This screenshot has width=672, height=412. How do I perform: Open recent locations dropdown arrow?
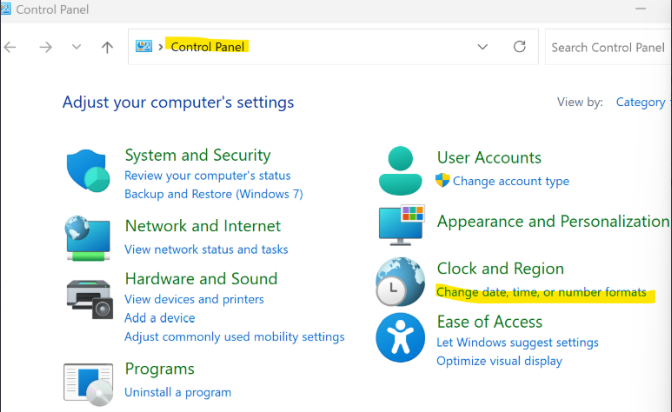coord(76,46)
